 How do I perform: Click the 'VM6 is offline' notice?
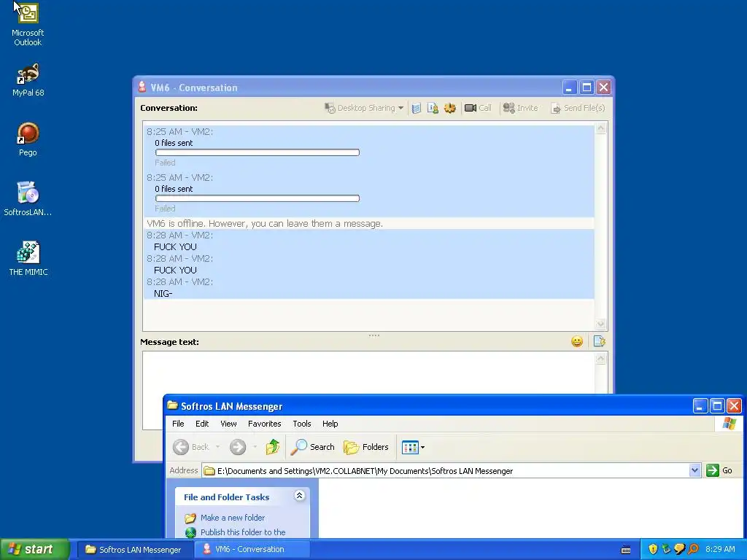(265, 223)
